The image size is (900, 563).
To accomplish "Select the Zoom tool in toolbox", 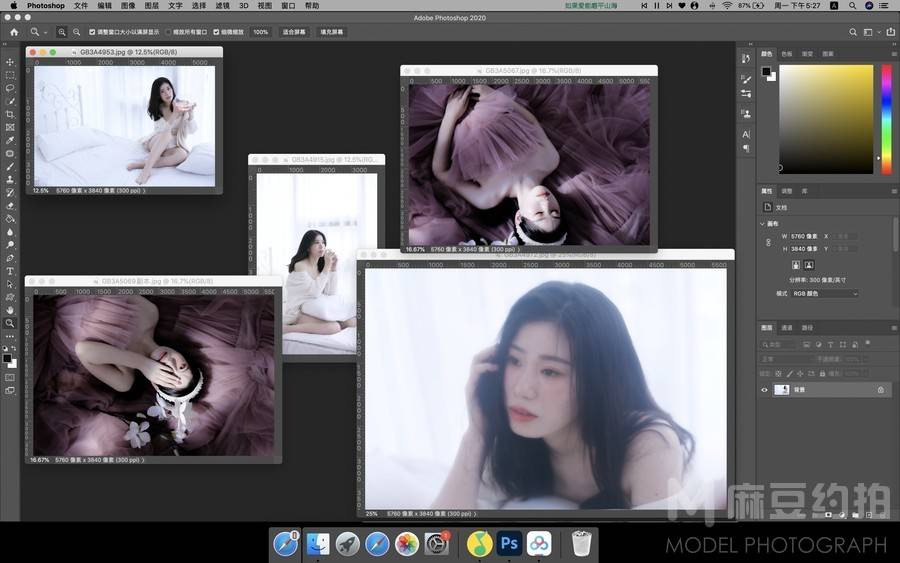I will tap(10, 324).
